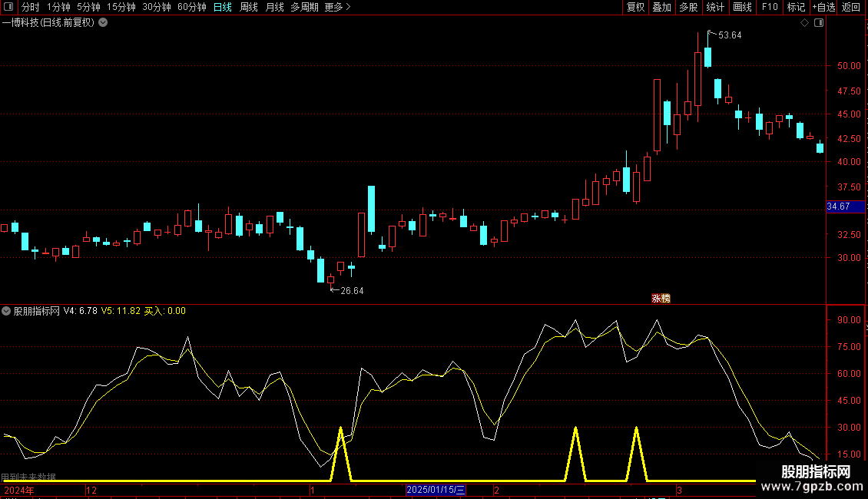
Task: Open the 股朋指标网 indicator dropdown circle
Action: pos(6,311)
